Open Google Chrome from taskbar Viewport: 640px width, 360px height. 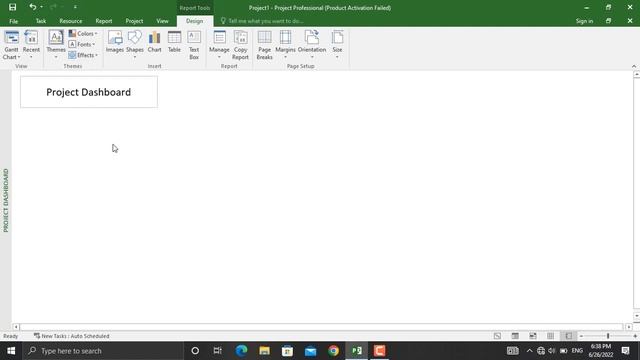pyautogui.click(x=333, y=351)
